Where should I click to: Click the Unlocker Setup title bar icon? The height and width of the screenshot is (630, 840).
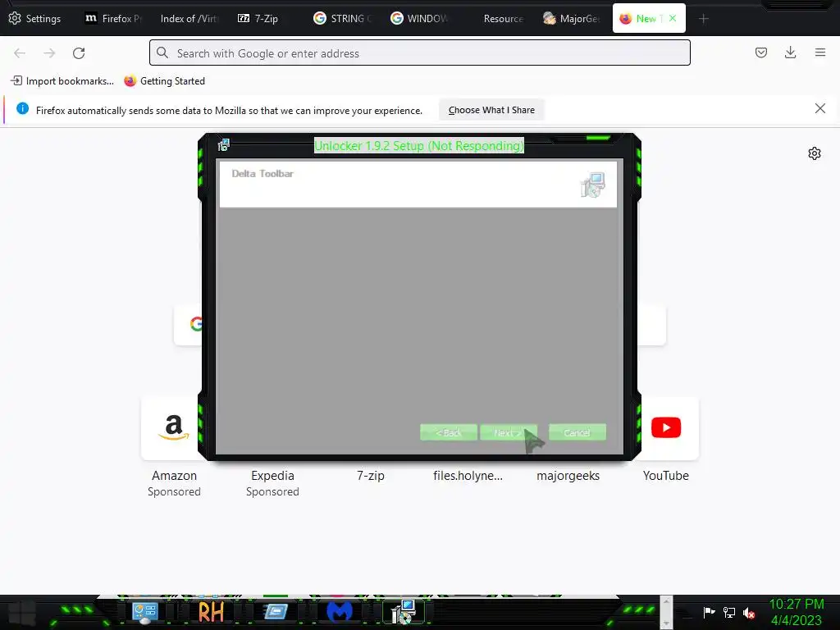tap(223, 145)
